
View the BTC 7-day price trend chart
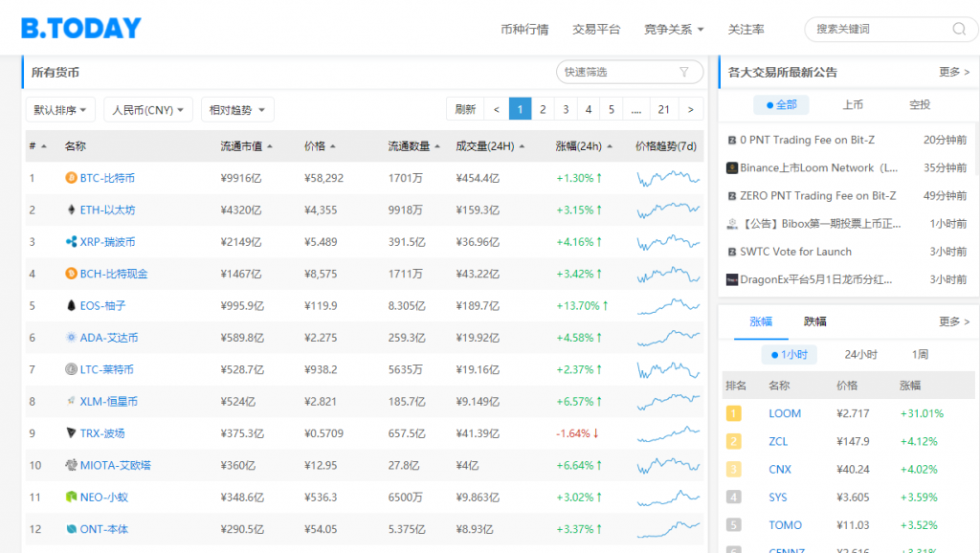click(668, 178)
